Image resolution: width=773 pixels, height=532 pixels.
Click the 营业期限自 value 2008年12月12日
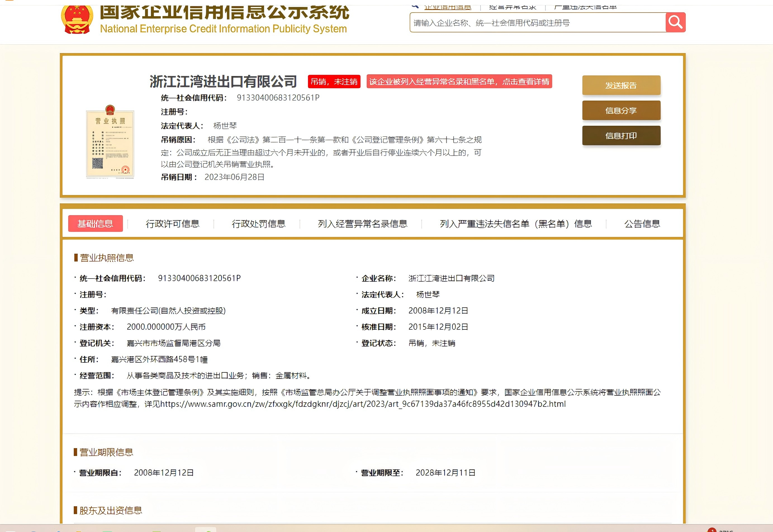tap(164, 473)
